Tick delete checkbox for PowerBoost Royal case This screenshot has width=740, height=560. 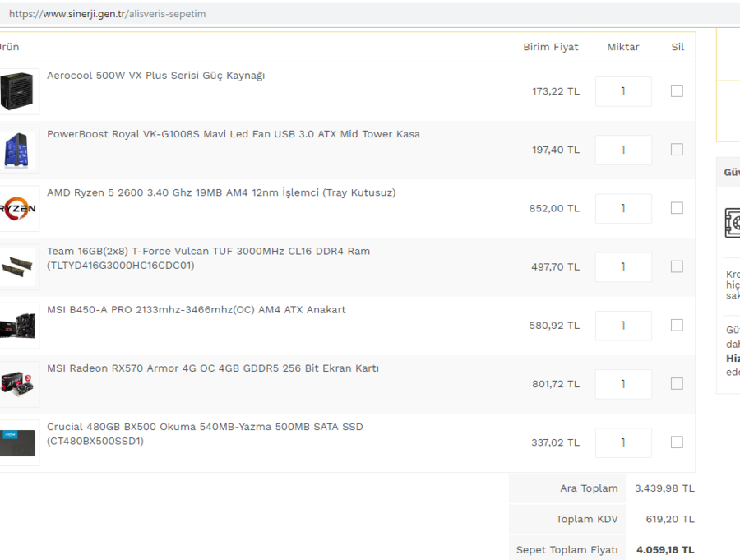[x=677, y=149]
